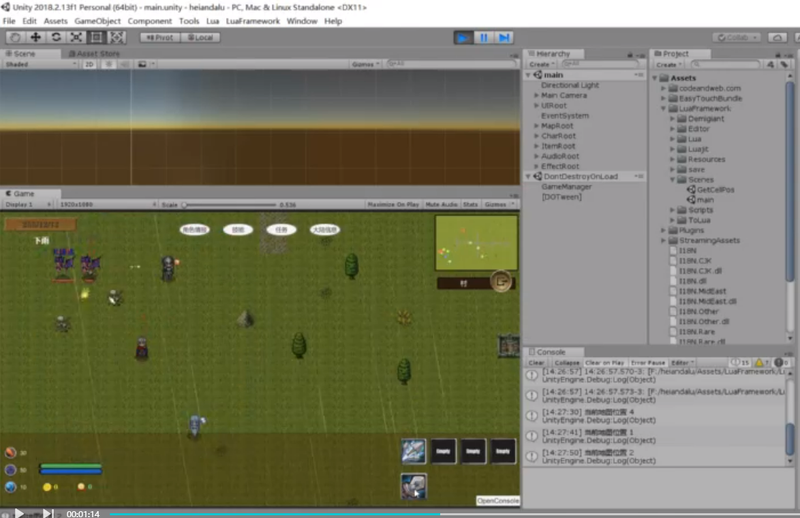The width and height of the screenshot is (800, 518).
Task: Stop play mode with the Play button
Action: point(463,38)
